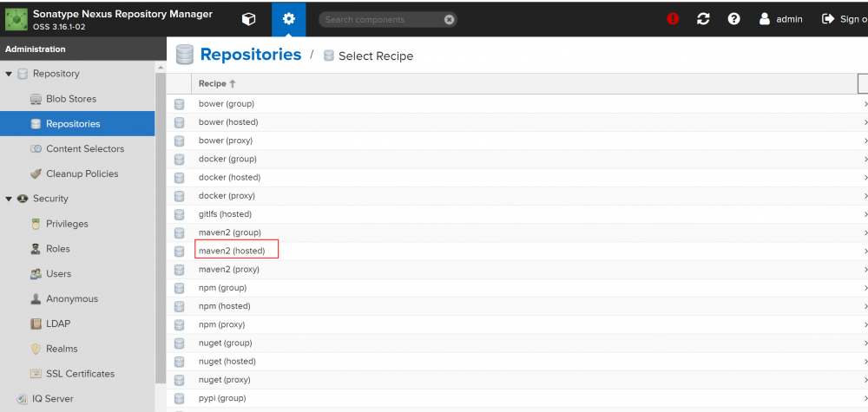868x412 pixels.
Task: Click the Roles person icon
Action: [x=36, y=249]
